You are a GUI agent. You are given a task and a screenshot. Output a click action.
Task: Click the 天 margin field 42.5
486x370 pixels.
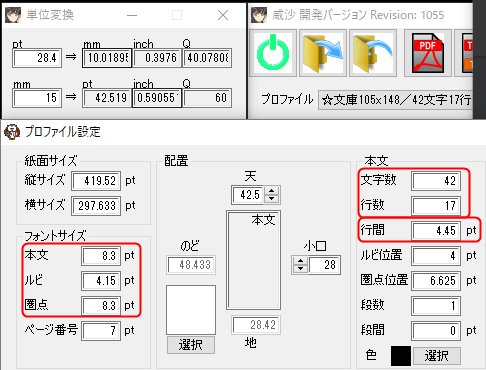(248, 195)
